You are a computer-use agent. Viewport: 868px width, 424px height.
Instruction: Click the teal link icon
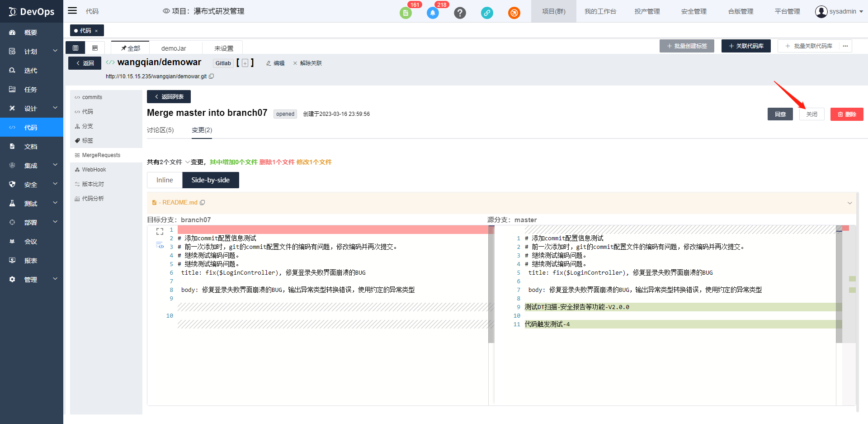[487, 13]
